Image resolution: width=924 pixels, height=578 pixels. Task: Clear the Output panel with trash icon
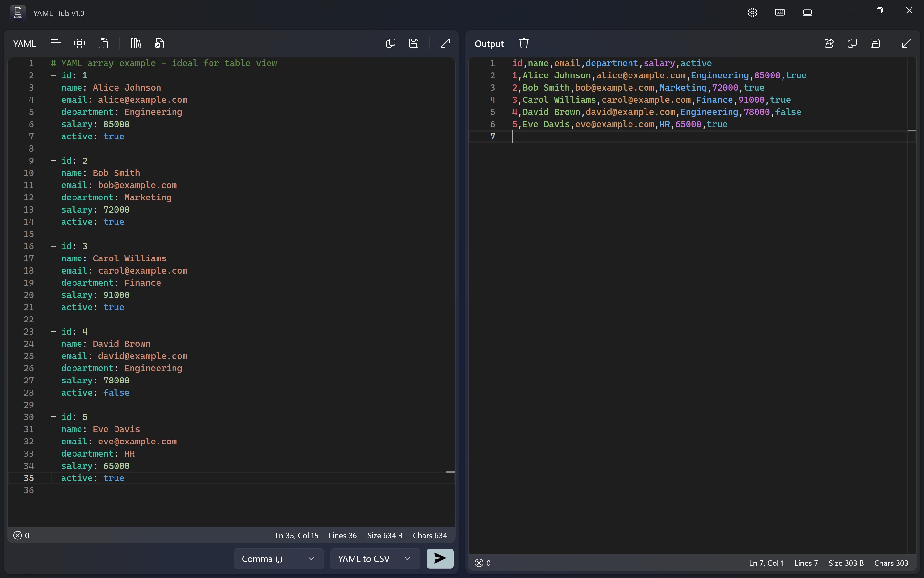[x=524, y=43]
